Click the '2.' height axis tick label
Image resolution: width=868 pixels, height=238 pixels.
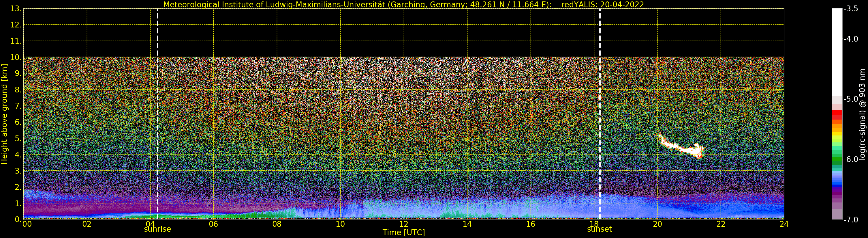18,187
